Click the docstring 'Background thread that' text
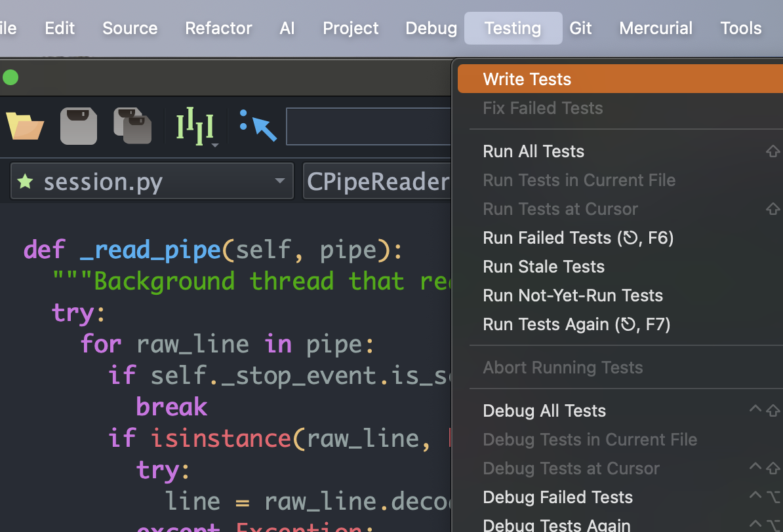 pos(248,282)
